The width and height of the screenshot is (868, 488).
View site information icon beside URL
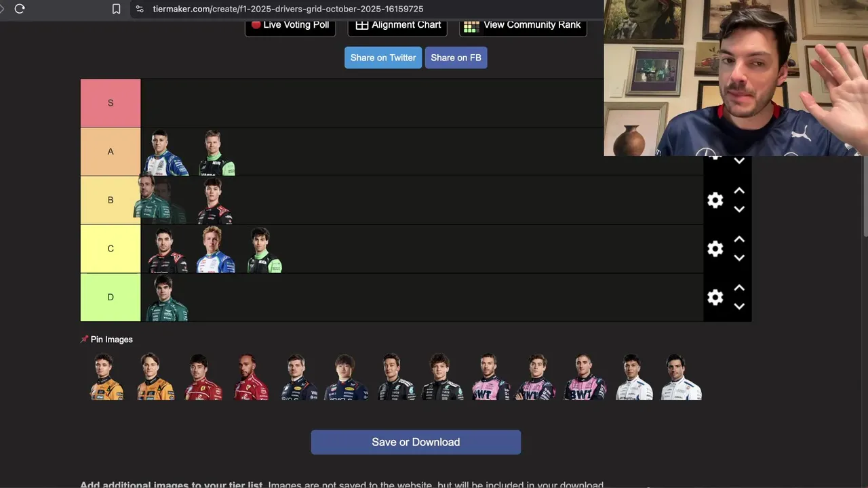coord(140,9)
